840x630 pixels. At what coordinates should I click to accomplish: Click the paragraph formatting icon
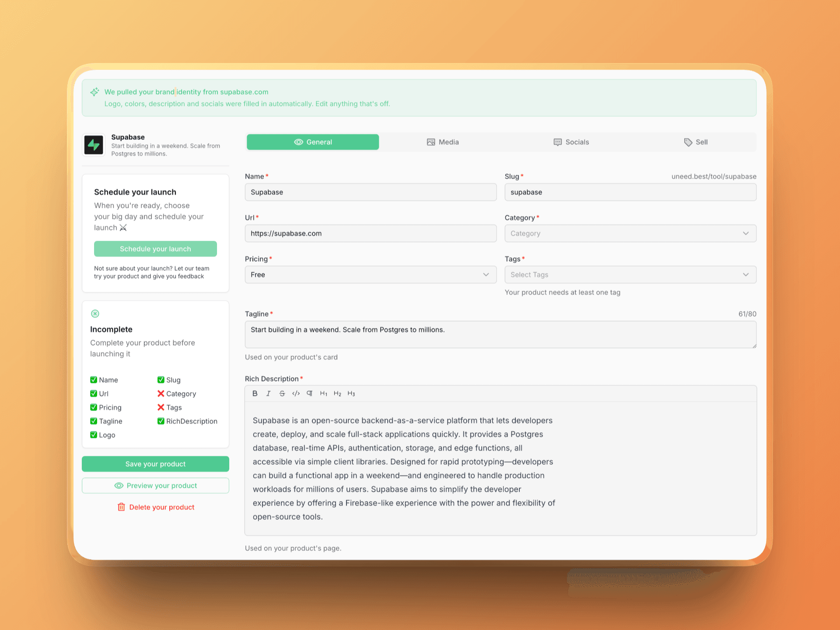(x=309, y=393)
